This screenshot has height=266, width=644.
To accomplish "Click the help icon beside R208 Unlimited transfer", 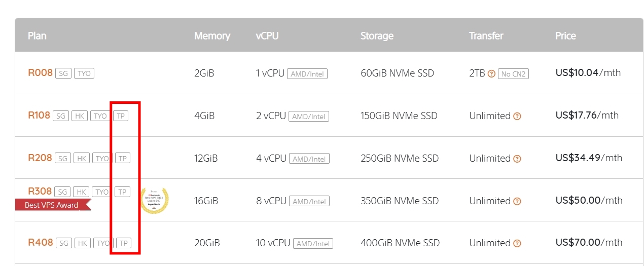I will pos(517,159).
